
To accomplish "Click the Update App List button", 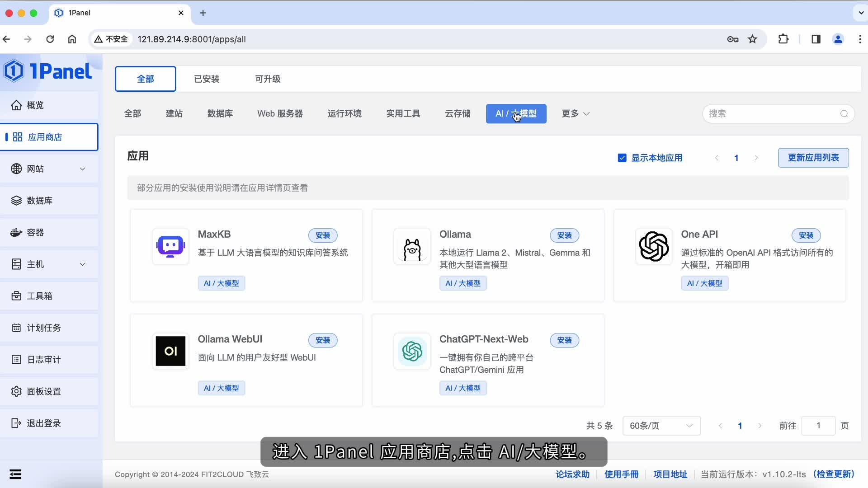I will (x=813, y=158).
